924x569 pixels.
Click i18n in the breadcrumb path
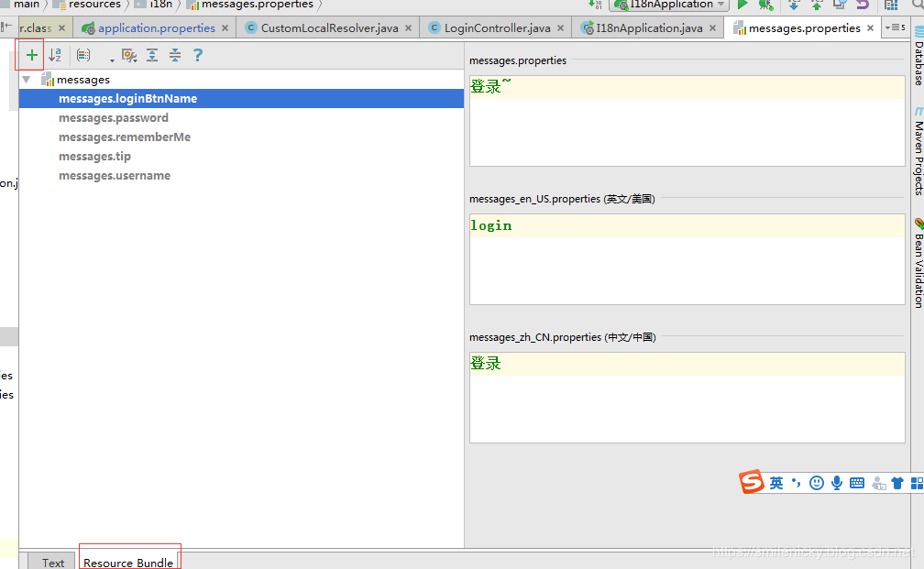(161, 5)
